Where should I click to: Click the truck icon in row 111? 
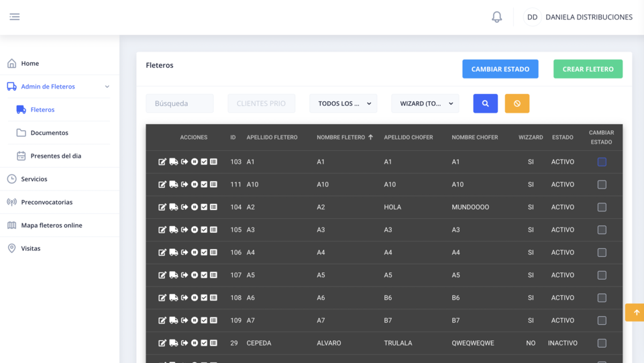pos(174,185)
